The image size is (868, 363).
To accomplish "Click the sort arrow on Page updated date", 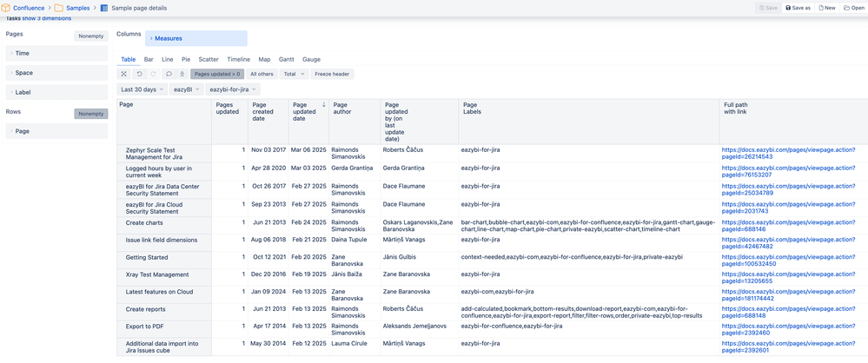I will 324,104.
